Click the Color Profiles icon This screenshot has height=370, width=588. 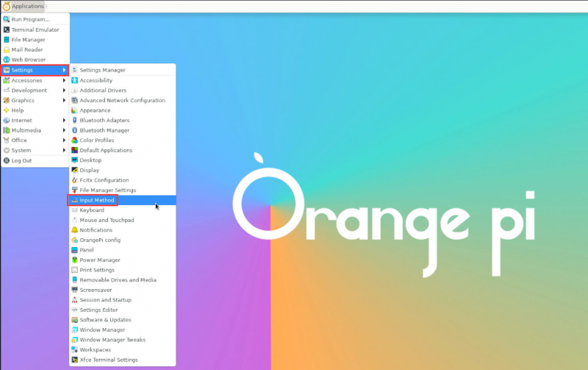(74, 140)
